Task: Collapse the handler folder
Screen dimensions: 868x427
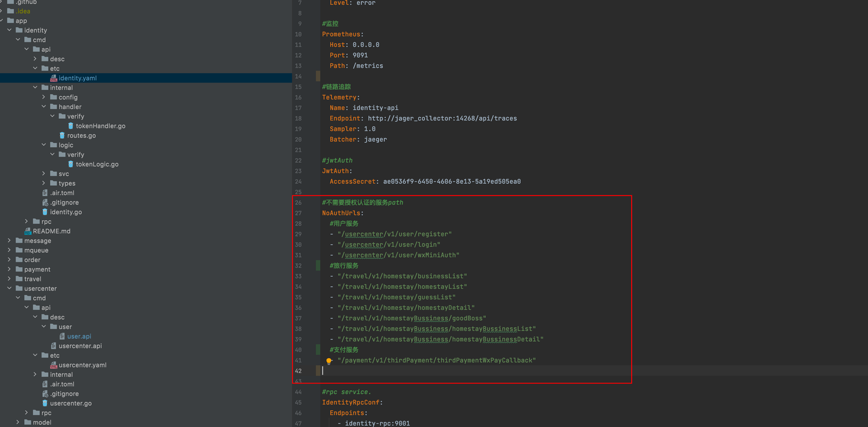Action: pos(44,107)
